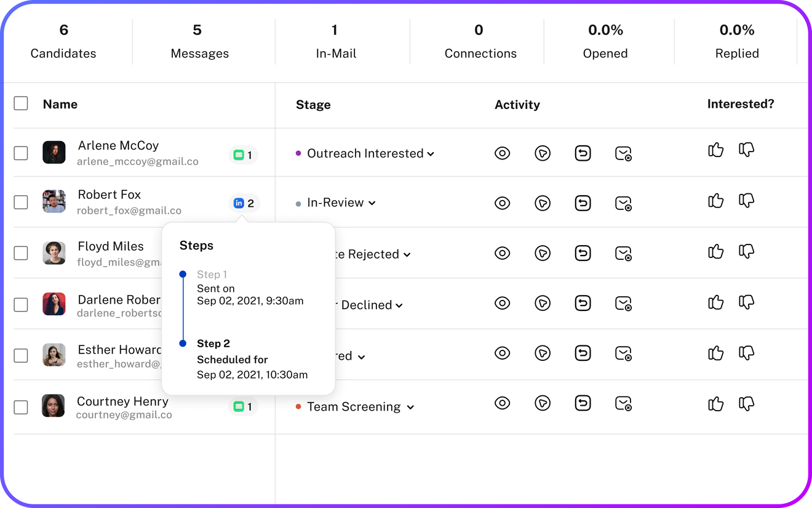Select Courtney Henry's row checkbox
The width and height of the screenshot is (812, 508).
[x=21, y=407]
